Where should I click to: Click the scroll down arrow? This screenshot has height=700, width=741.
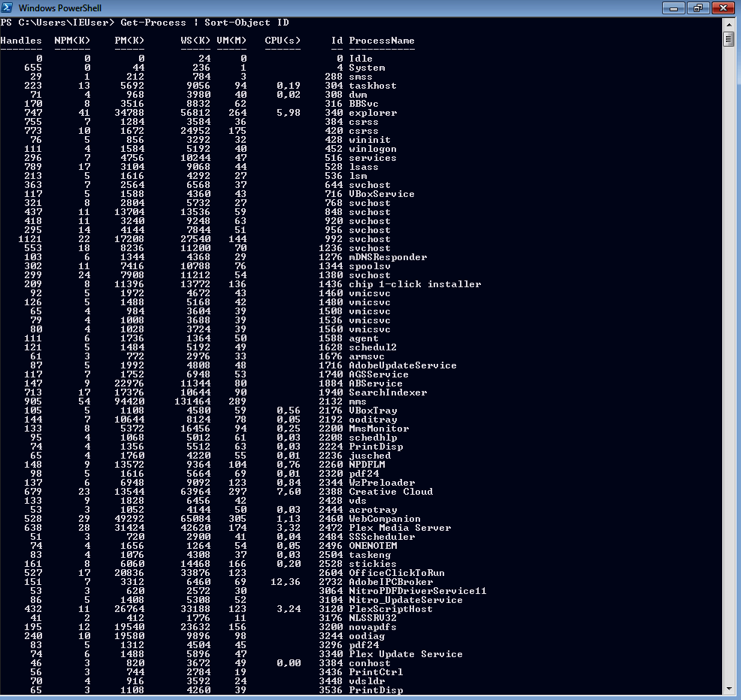pos(728,689)
